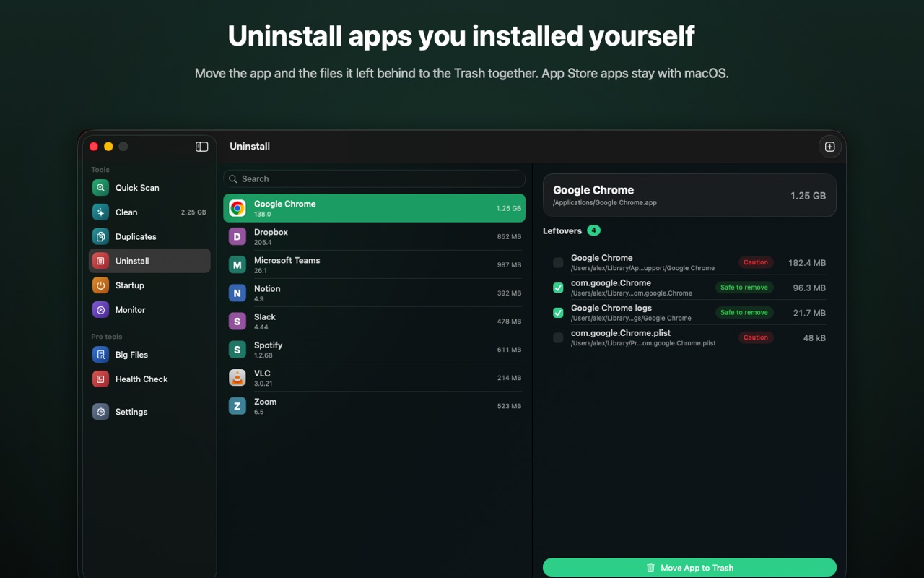
Task: Open Duplicates from the sidebar
Action: tap(149, 237)
